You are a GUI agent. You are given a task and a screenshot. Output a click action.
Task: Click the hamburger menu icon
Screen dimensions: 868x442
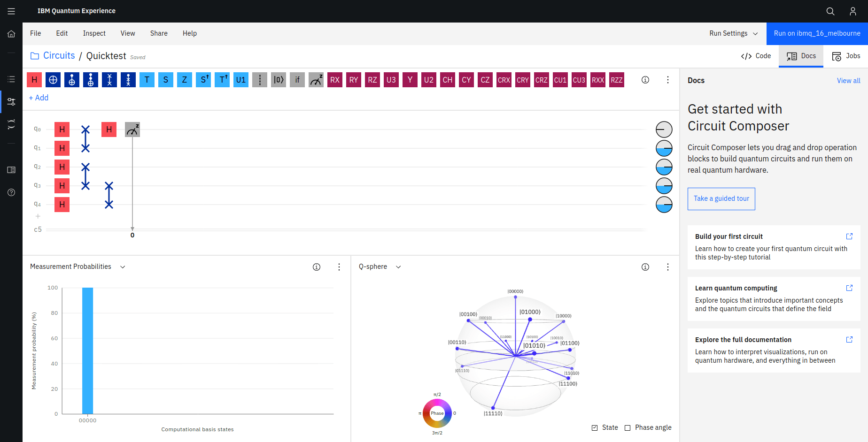click(x=11, y=11)
